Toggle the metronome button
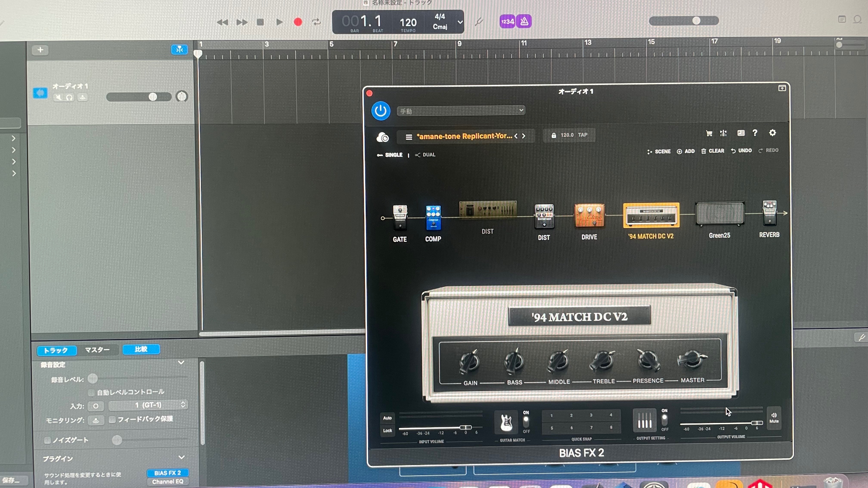Screen dimensions: 868x488 (524, 22)
